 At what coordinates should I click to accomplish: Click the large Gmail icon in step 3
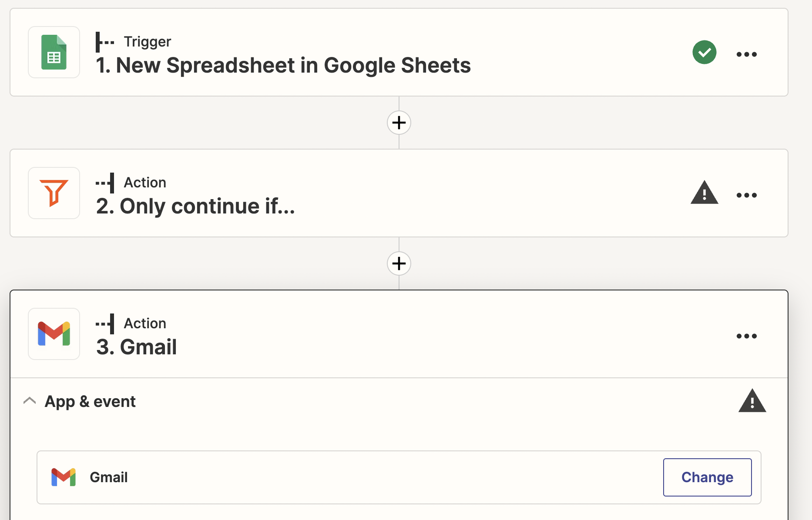coord(54,334)
